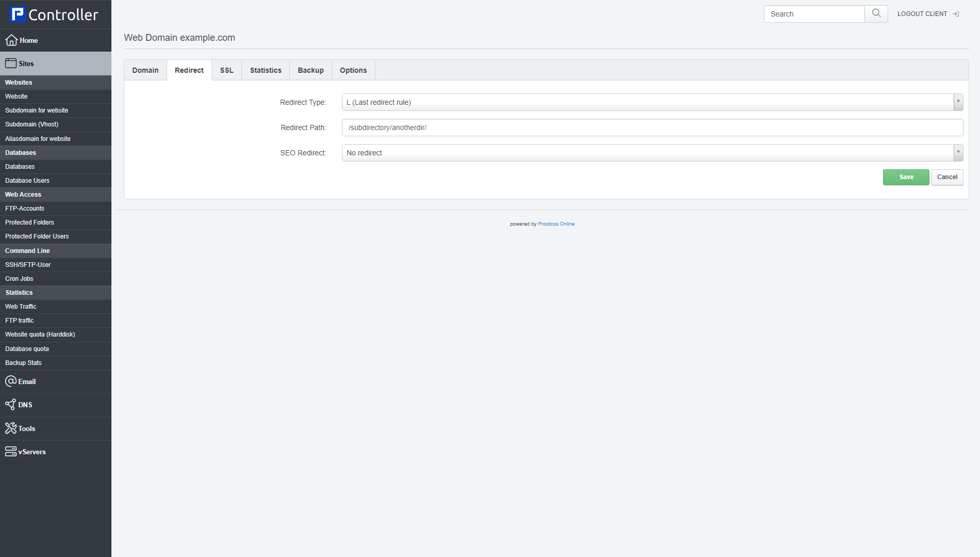Screen dimensions: 980x557
Task: Click the Home house icon in sidebar
Action: pos(11,40)
